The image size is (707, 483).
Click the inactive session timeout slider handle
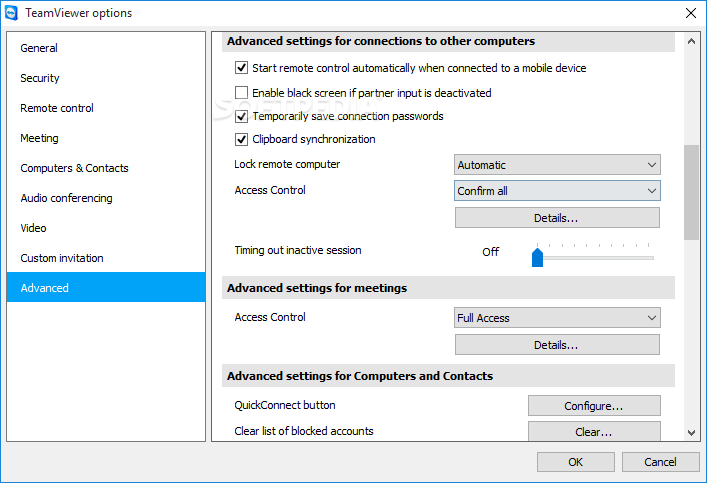point(537,258)
